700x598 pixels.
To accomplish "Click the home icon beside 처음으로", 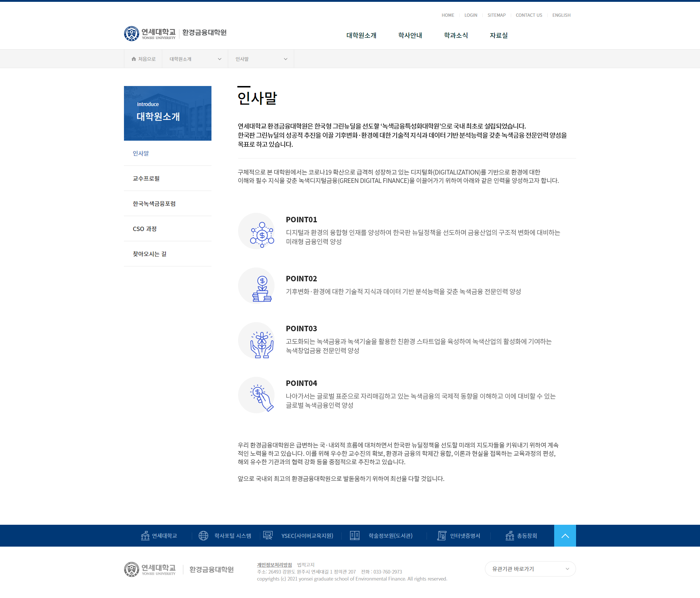I will (x=134, y=59).
